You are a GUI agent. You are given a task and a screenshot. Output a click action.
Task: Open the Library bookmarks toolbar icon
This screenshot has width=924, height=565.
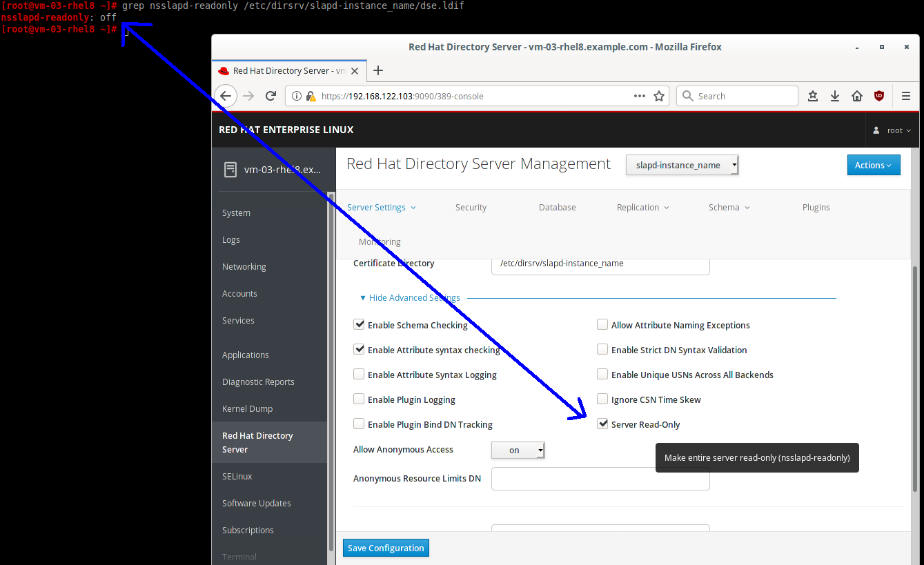[813, 96]
